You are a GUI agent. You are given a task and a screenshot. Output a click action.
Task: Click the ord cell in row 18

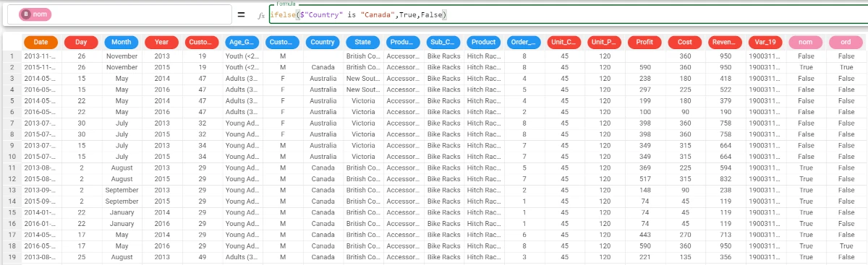(846, 246)
